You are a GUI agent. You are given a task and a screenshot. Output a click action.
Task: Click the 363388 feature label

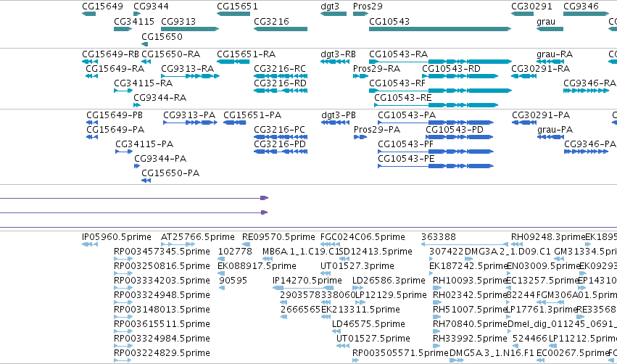pyautogui.click(x=439, y=237)
